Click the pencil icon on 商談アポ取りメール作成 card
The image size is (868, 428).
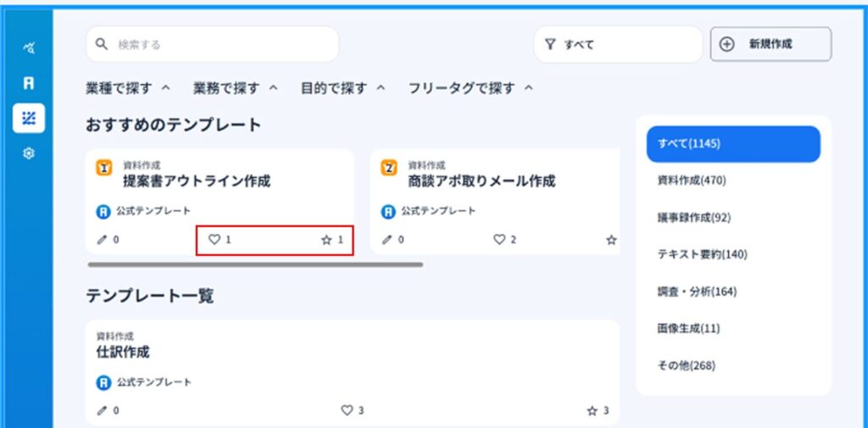tap(387, 240)
